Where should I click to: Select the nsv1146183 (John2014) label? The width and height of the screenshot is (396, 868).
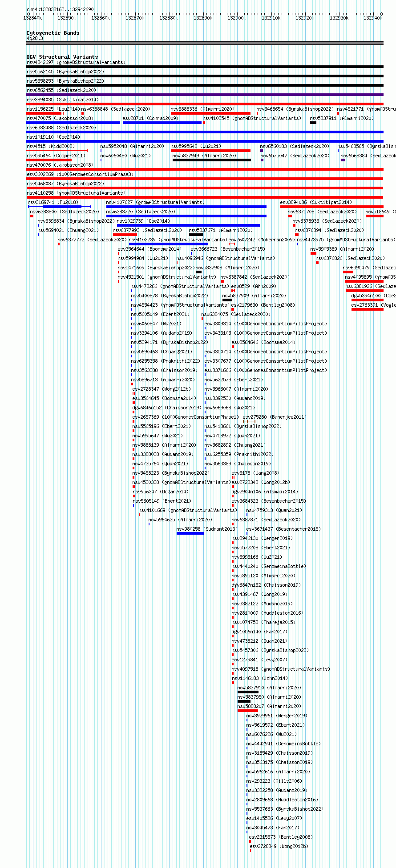(x=259, y=678)
